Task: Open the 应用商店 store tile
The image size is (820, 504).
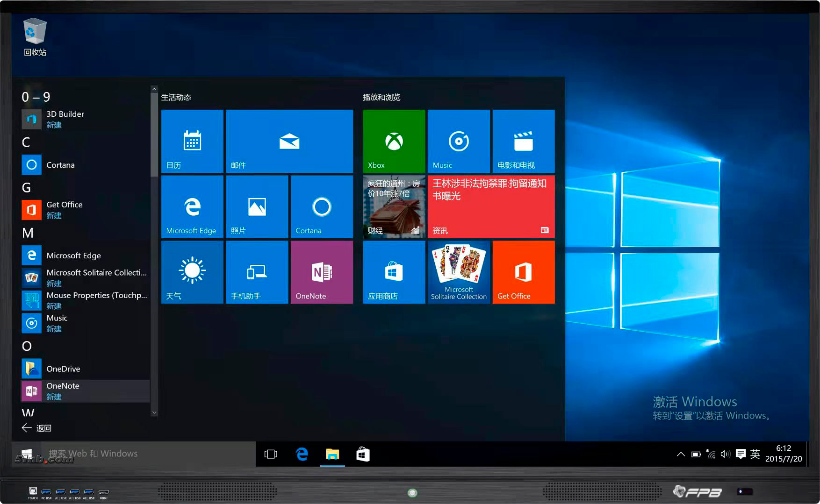Action: (x=394, y=272)
